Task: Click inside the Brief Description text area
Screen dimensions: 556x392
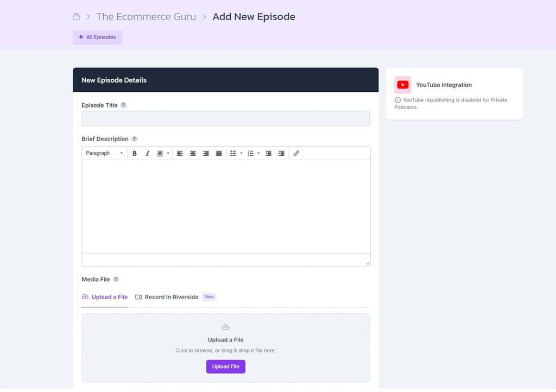Action: click(x=226, y=206)
